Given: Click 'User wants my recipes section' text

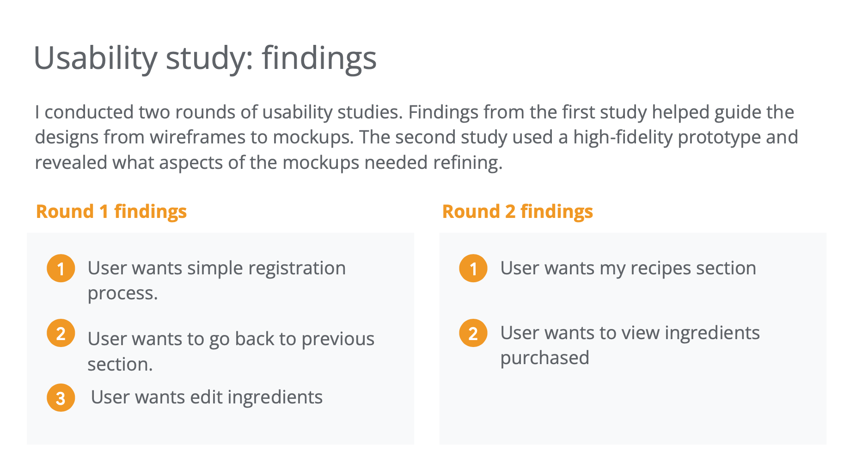Looking at the screenshot, I should tap(628, 268).
